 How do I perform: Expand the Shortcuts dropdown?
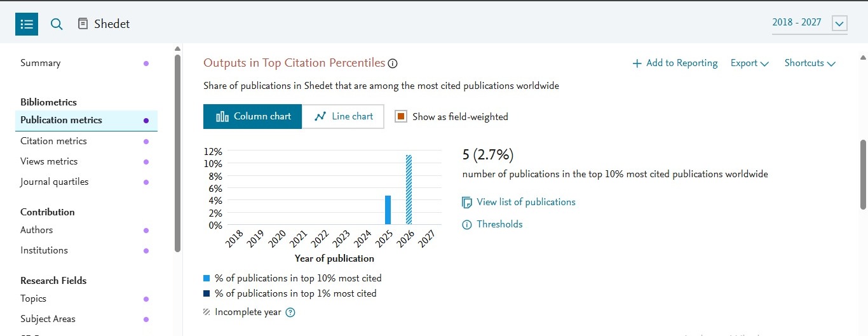[810, 63]
